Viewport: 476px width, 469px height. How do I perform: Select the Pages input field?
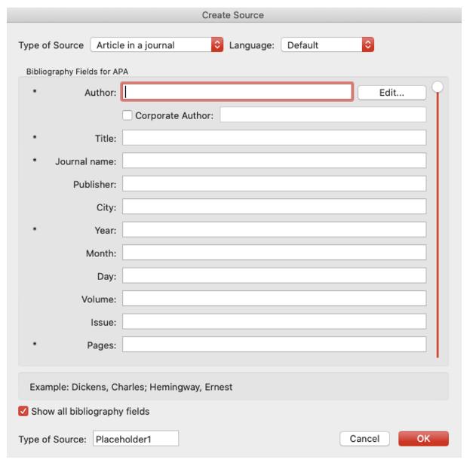coord(274,345)
